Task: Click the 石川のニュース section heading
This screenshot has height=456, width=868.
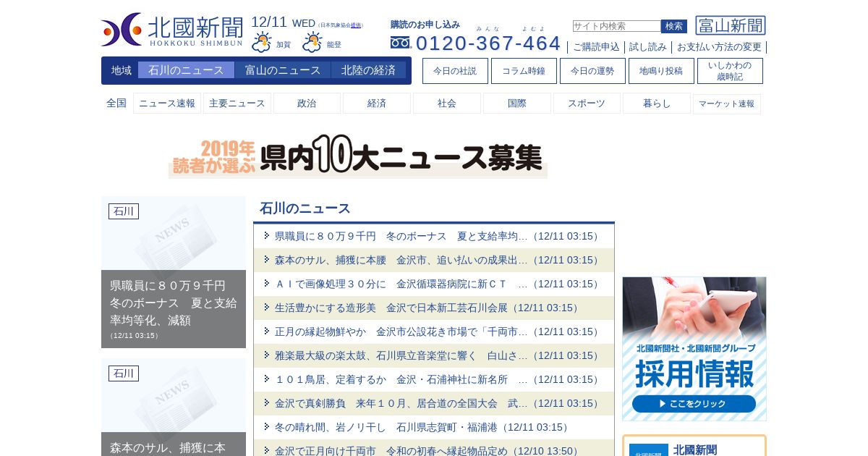Action: [305, 208]
